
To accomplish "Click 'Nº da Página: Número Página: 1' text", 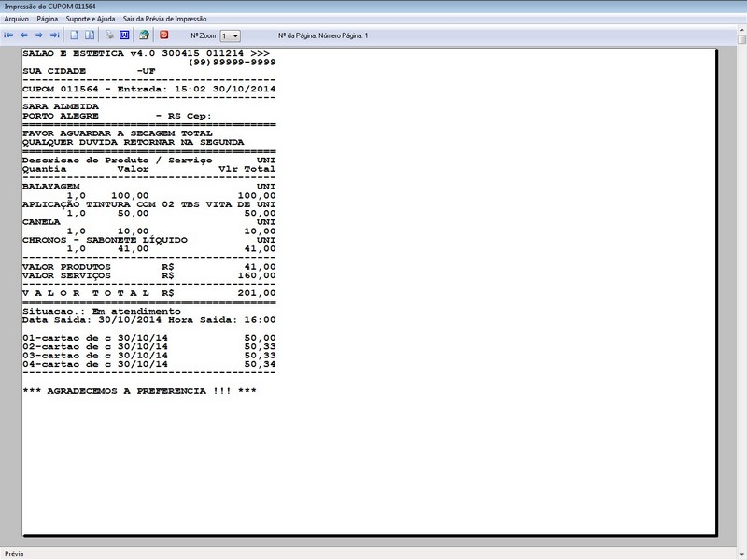I will (x=323, y=35).
